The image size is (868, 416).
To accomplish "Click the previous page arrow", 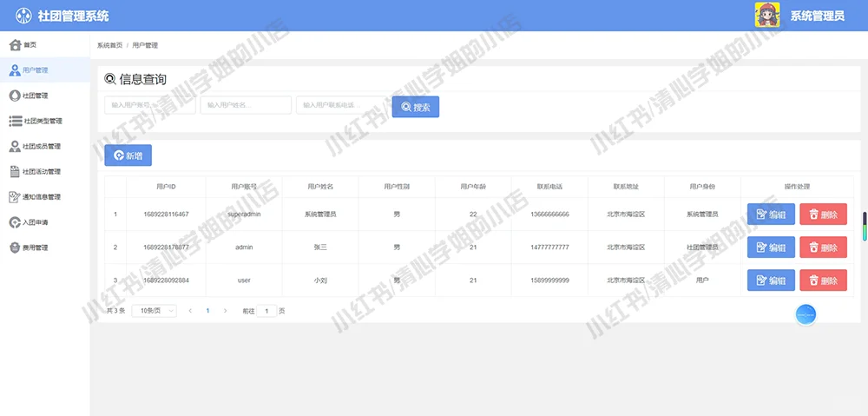I will click(x=190, y=311).
